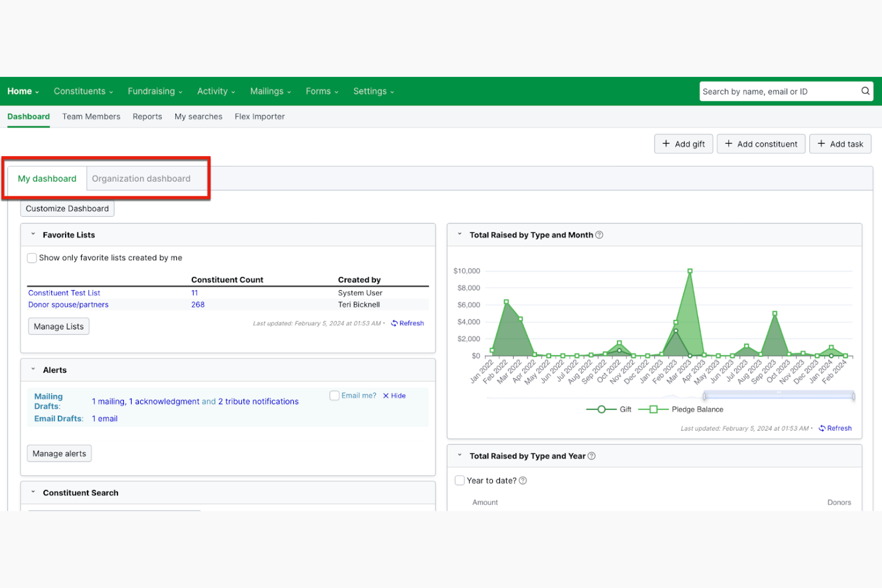
Task: Open the Forms dropdown menu
Action: click(x=322, y=91)
